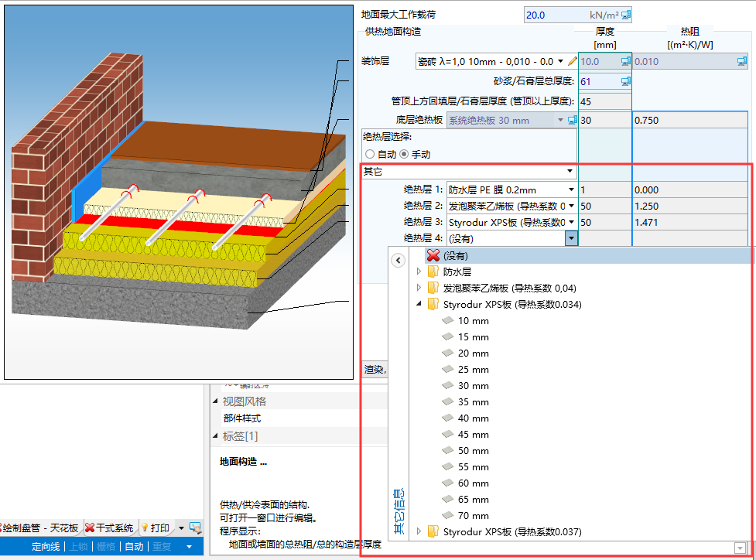Select the 手动 radio button
This screenshot has height=560, width=756.
tap(403, 155)
